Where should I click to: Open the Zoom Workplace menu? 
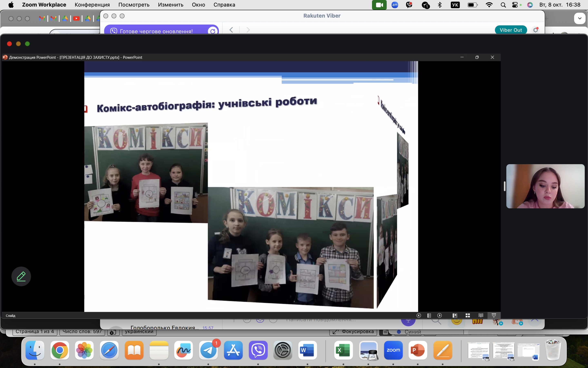(44, 5)
